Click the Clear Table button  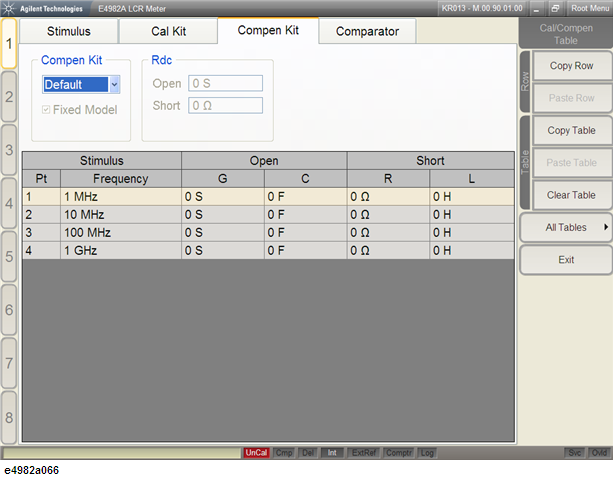(571, 195)
